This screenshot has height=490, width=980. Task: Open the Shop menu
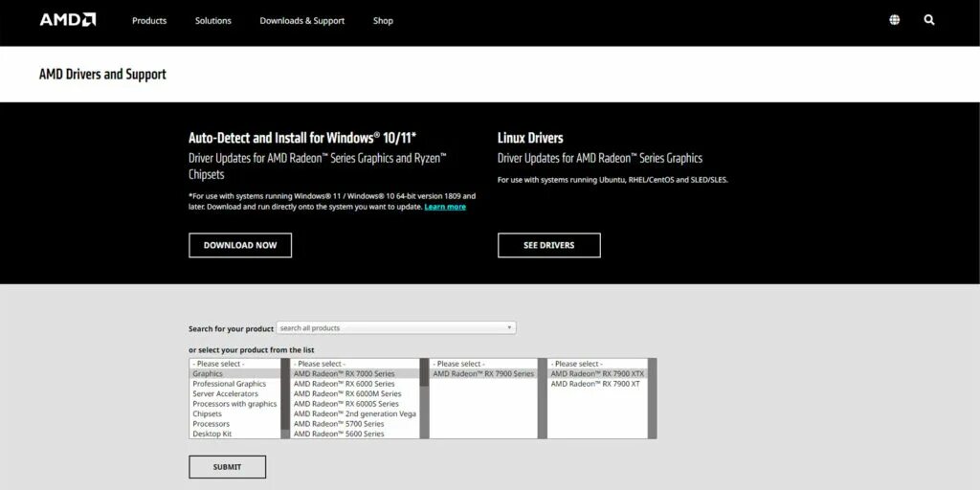(383, 21)
